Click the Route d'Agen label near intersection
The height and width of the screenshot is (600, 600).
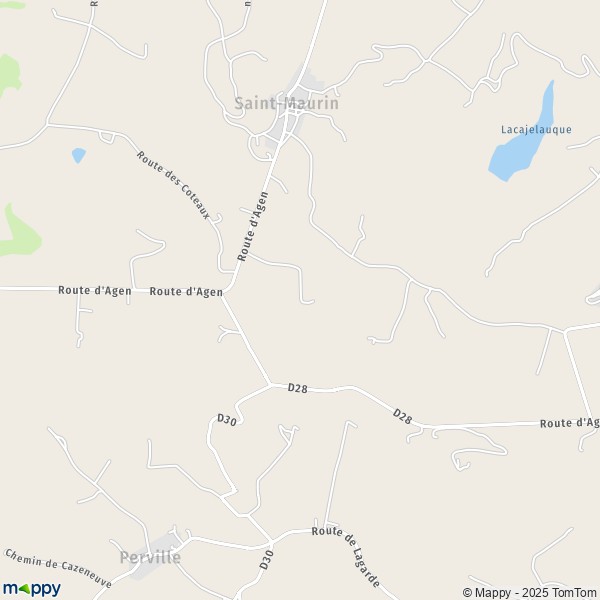click(x=186, y=292)
